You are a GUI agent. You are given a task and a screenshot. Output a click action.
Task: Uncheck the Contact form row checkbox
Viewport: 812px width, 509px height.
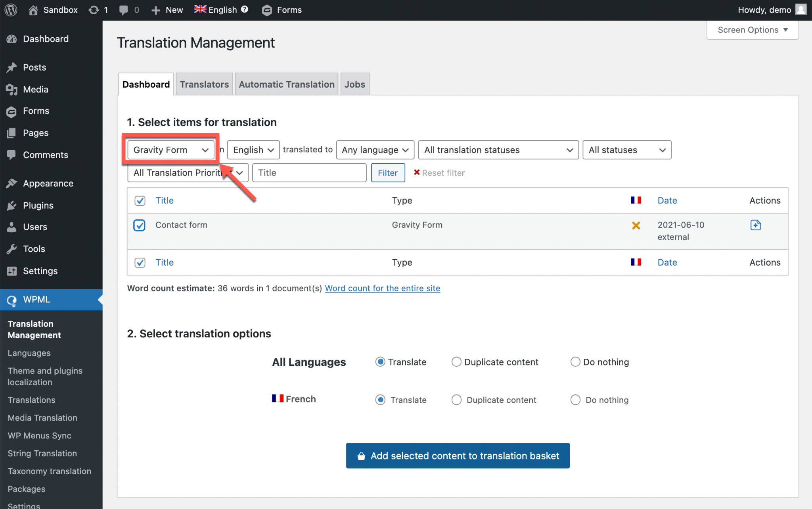[139, 225]
